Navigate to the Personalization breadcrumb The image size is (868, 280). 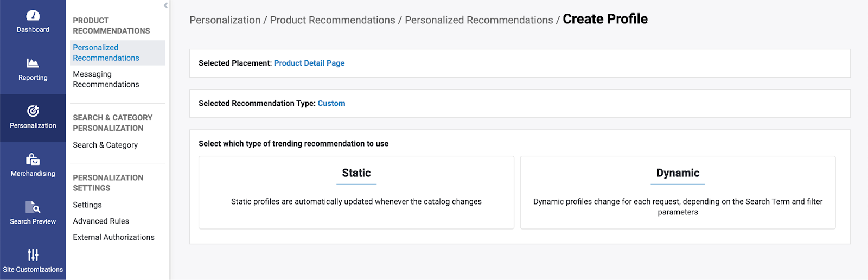tap(225, 20)
